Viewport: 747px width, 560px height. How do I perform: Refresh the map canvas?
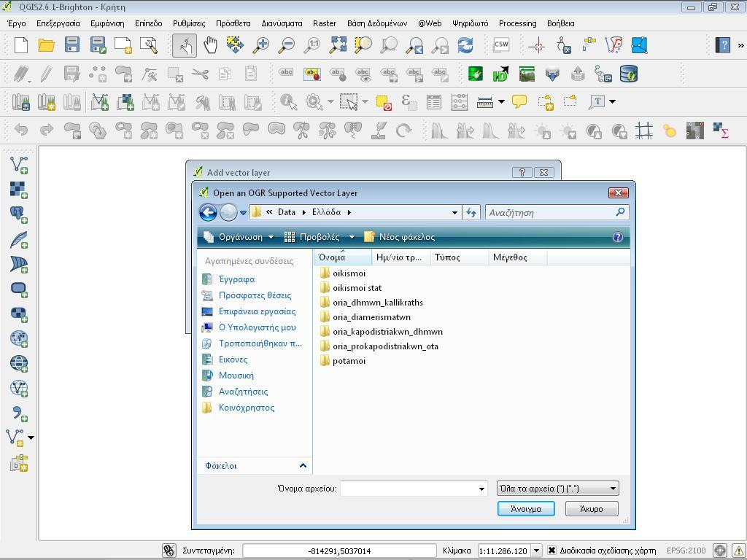[x=465, y=45]
